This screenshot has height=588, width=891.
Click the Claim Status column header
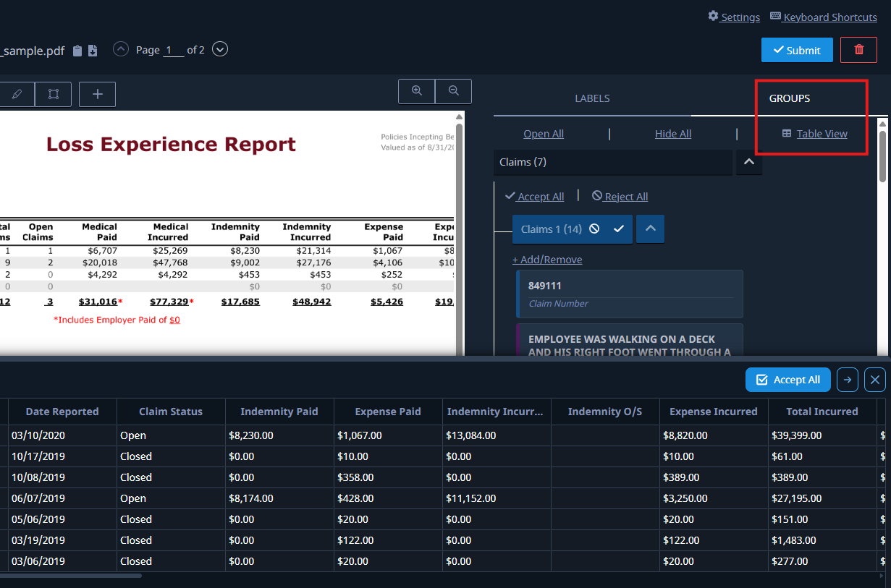tap(171, 412)
